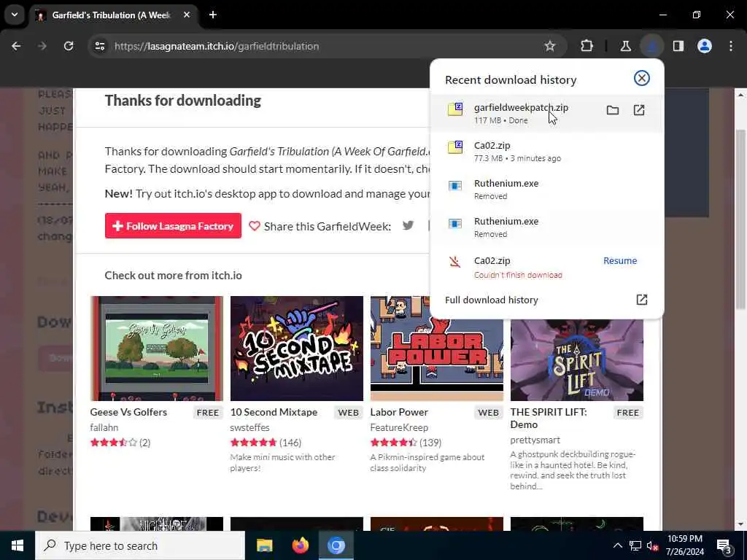The height and width of the screenshot is (560, 747).
Task: Follow Lasagna Factory
Action: click(173, 226)
